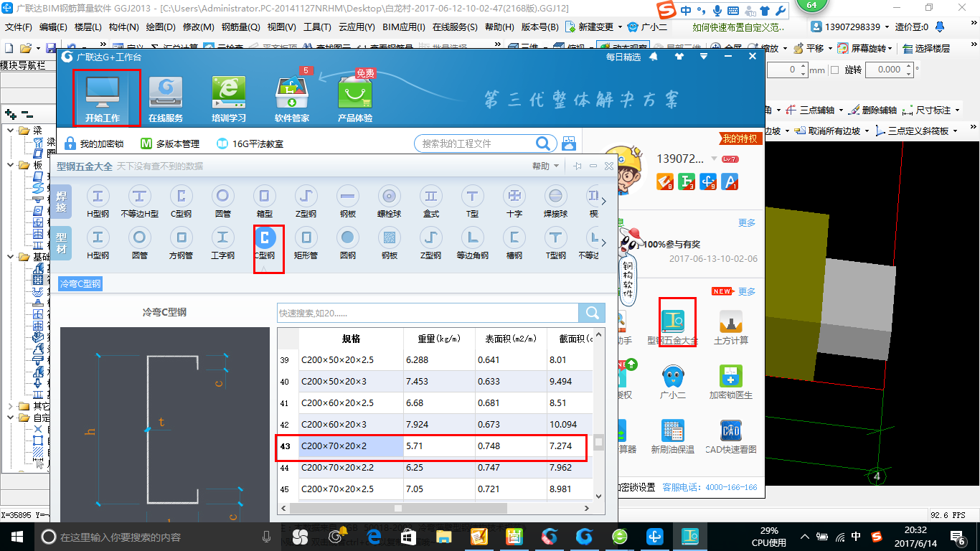The height and width of the screenshot is (551, 980).
Task: Open 16G平法教室 link
Action: point(250,143)
